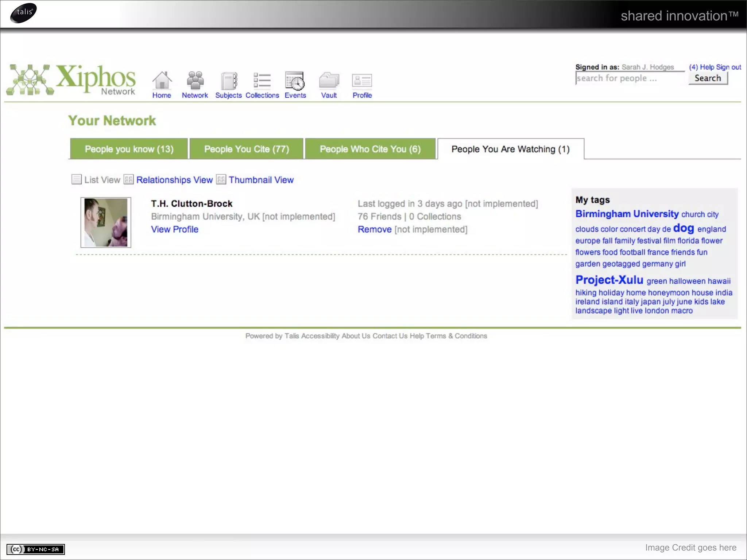Click T.H. Clutton-Brock name heading
This screenshot has width=747, height=560.
[x=192, y=203]
